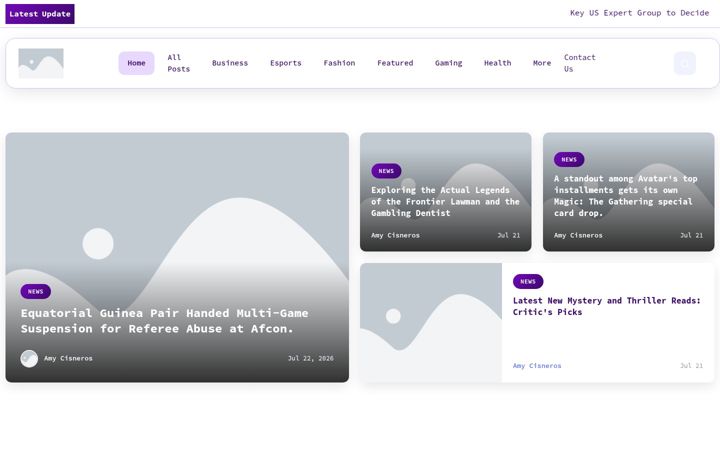The height and width of the screenshot is (450, 720).
Task: Open Latest New Mystery and Thriller Reads
Action: 607,306
